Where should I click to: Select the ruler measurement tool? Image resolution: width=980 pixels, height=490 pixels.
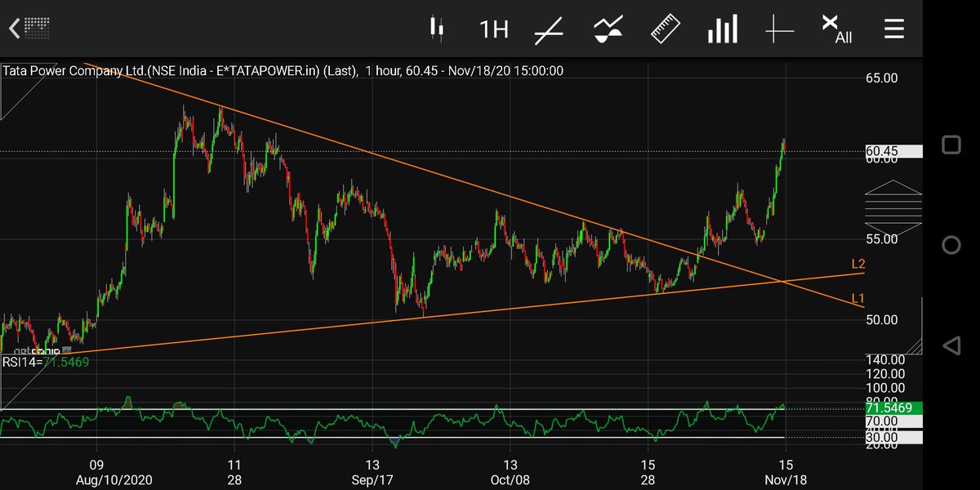[665, 27]
